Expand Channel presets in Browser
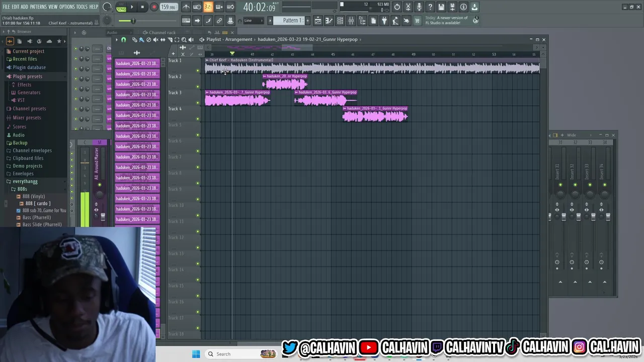This screenshot has height=362, width=644. click(29, 109)
